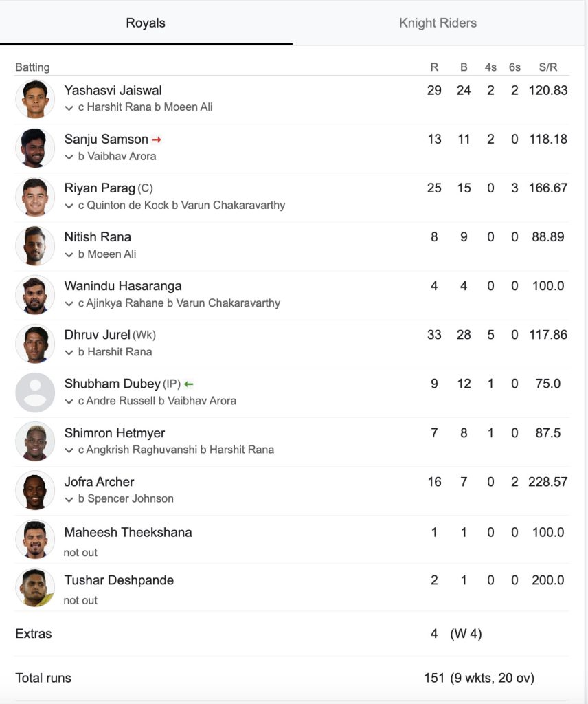This screenshot has width=588, height=704.
Task: Expand Dhruv Jurel's dismissal details
Action: pyautogui.click(x=69, y=353)
